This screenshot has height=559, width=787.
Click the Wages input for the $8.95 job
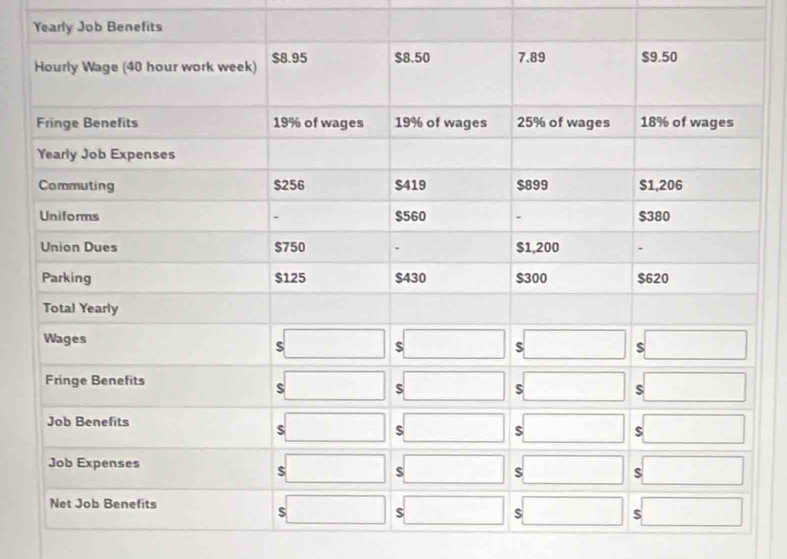336,345
